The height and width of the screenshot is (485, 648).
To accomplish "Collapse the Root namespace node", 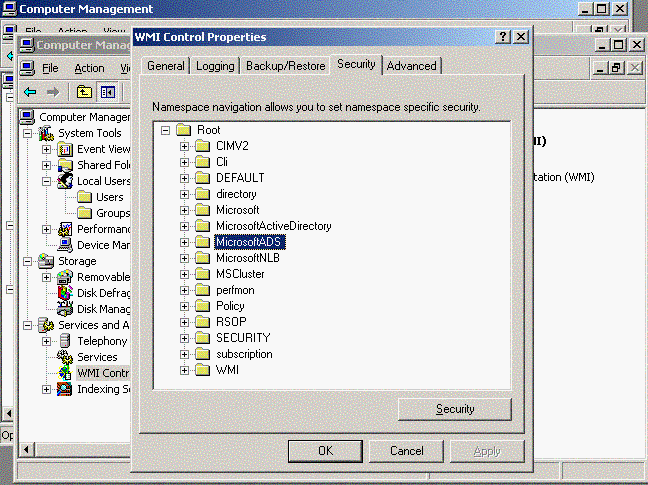I will point(165,131).
